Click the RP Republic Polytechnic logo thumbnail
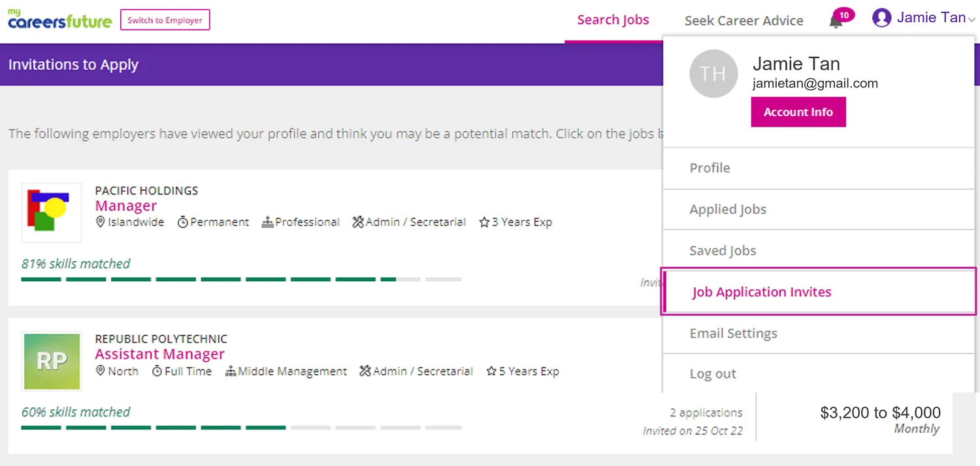Viewport: 980px width, 466px height. 51,361
